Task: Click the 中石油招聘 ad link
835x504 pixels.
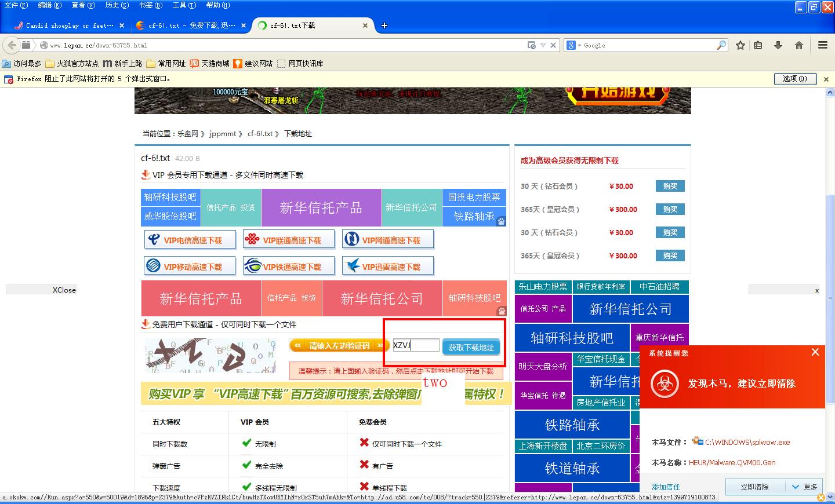Action: point(660,287)
